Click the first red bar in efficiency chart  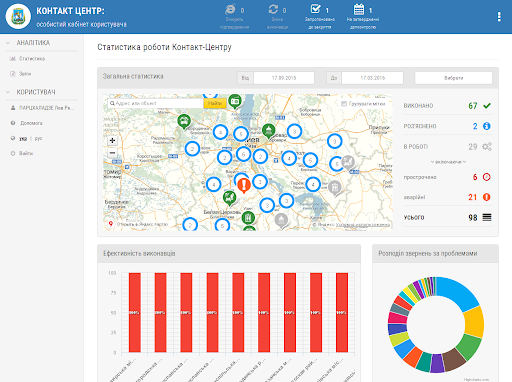pyautogui.click(x=135, y=312)
